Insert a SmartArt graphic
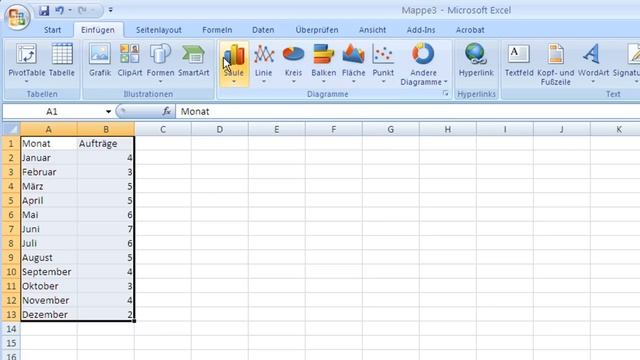This screenshot has width=640, height=360. 193,61
